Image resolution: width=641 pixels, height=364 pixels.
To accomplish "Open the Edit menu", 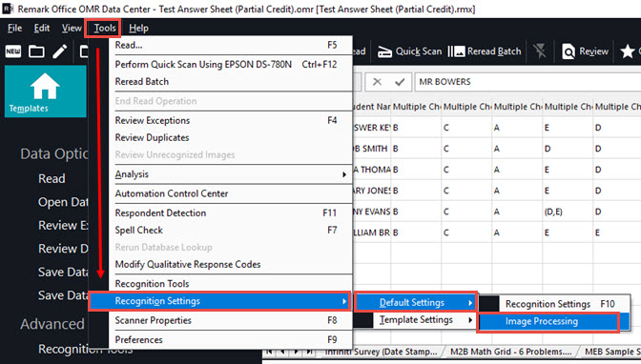I will 42,29.
